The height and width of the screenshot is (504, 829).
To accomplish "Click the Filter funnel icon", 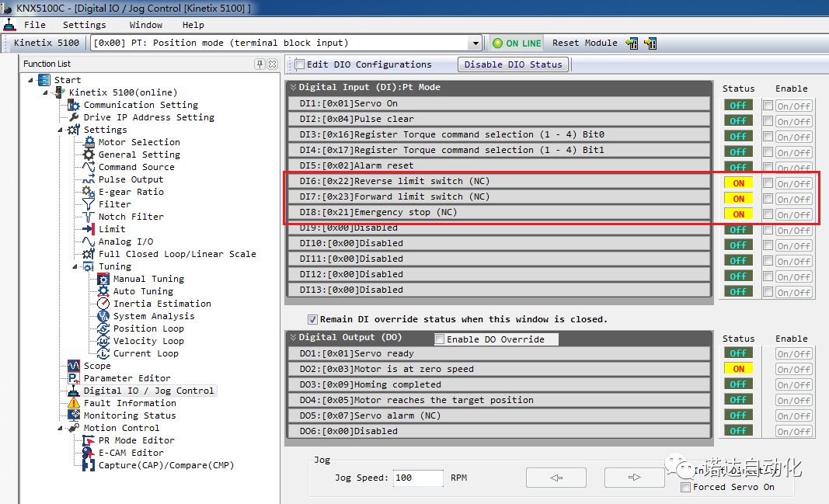I will [x=89, y=204].
